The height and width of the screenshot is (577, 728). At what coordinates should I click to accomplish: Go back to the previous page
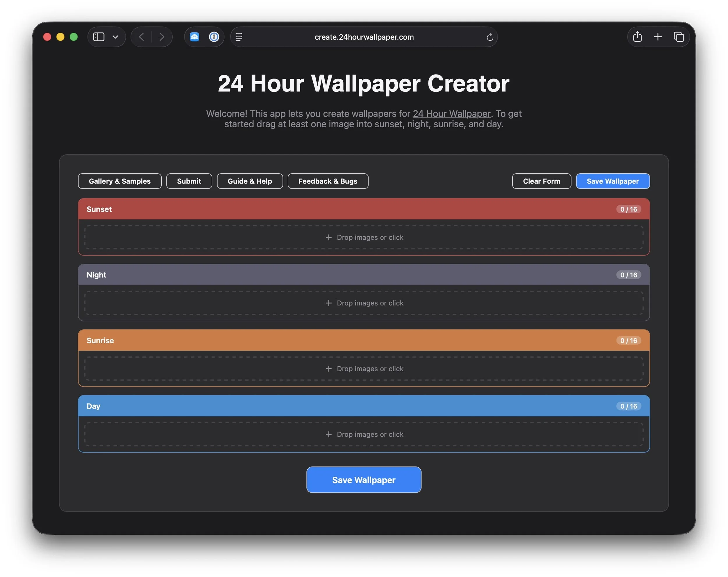tap(142, 37)
